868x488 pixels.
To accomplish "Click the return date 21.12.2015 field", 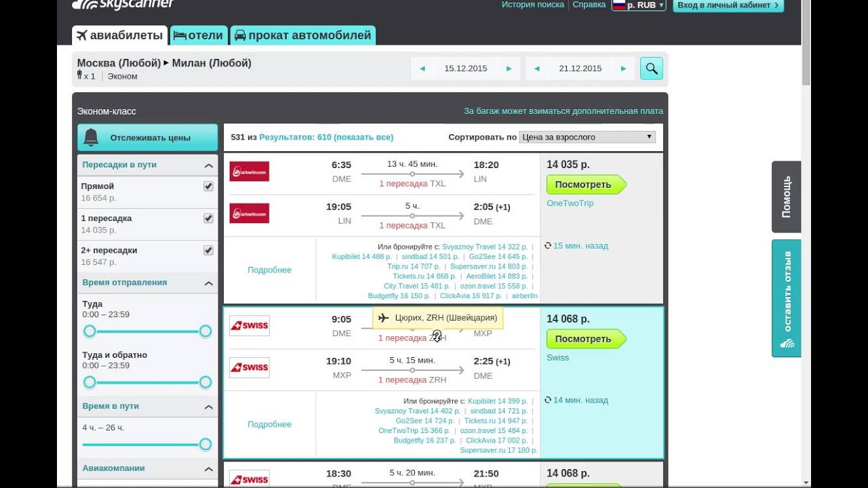I will pos(580,68).
